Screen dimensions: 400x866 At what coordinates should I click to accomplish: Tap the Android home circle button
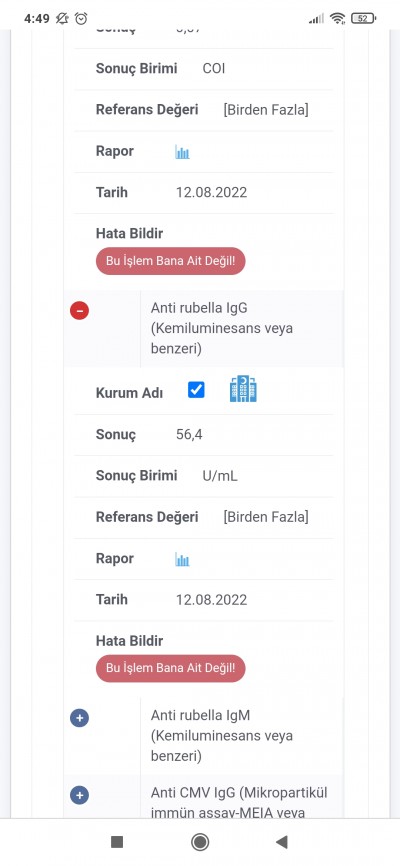(x=199, y=842)
